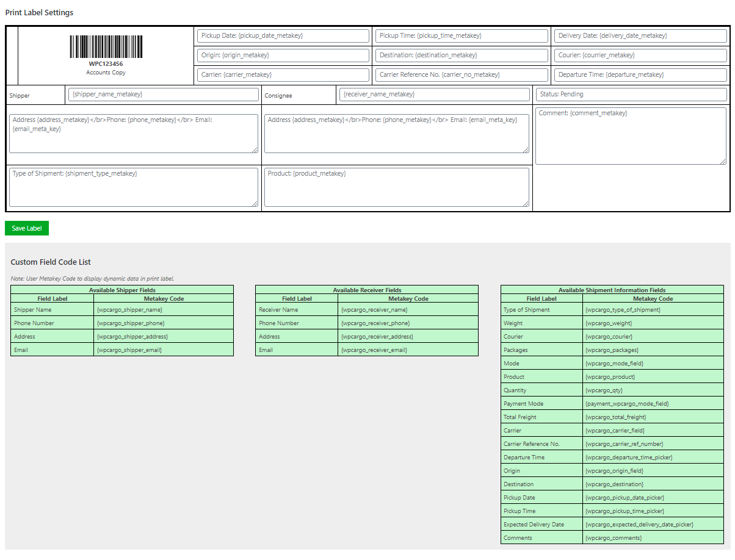735x560 pixels.
Task: Click the Available Receiver Fields table header
Action: pos(367,290)
